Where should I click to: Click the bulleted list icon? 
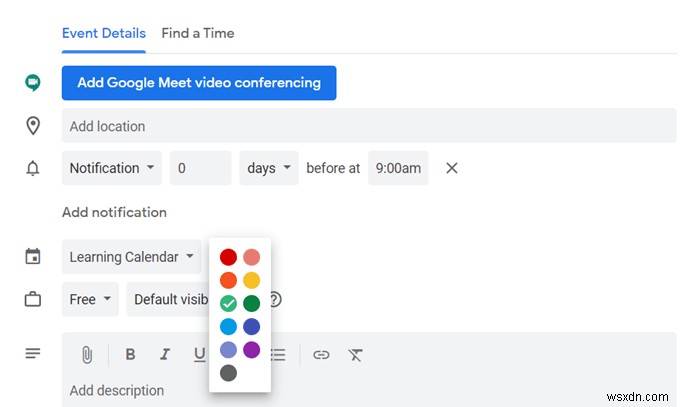279,354
